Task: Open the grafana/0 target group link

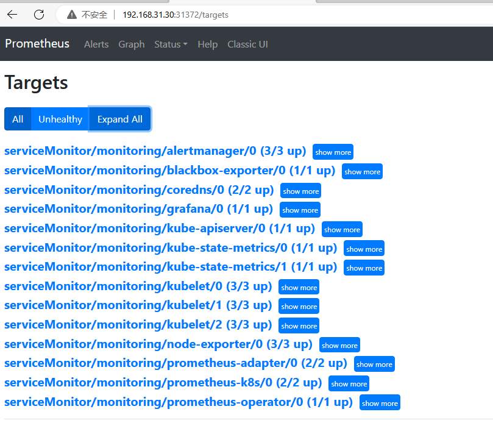Action: pos(139,208)
